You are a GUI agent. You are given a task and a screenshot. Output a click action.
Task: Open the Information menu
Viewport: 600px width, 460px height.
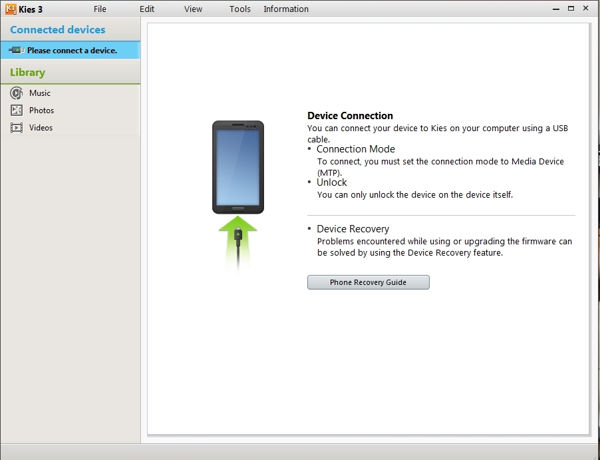point(286,9)
